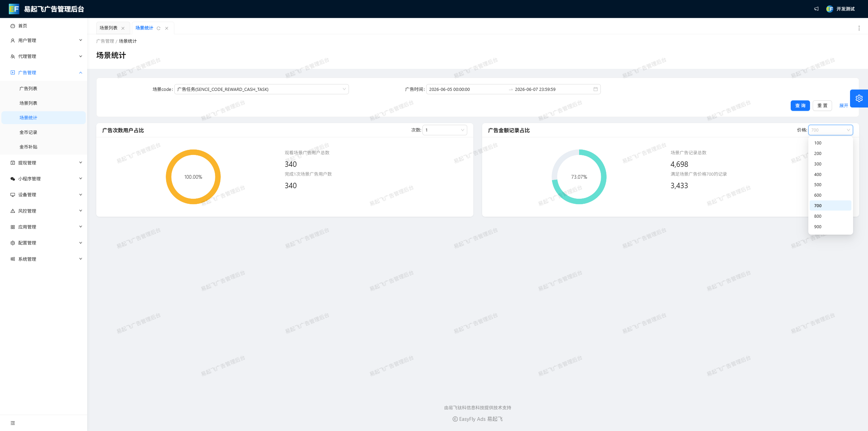Click the 开发测试 username
Viewport: 868px width, 431px height.
(845, 9)
